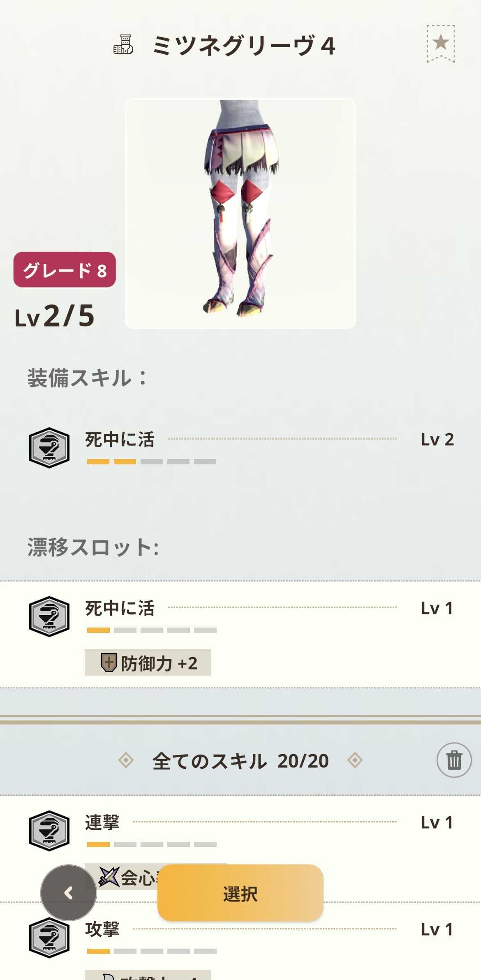Viewport: 481px width, 980px height.
Task: Tap the 防御力 +2 bonus tag
Action: [148, 663]
